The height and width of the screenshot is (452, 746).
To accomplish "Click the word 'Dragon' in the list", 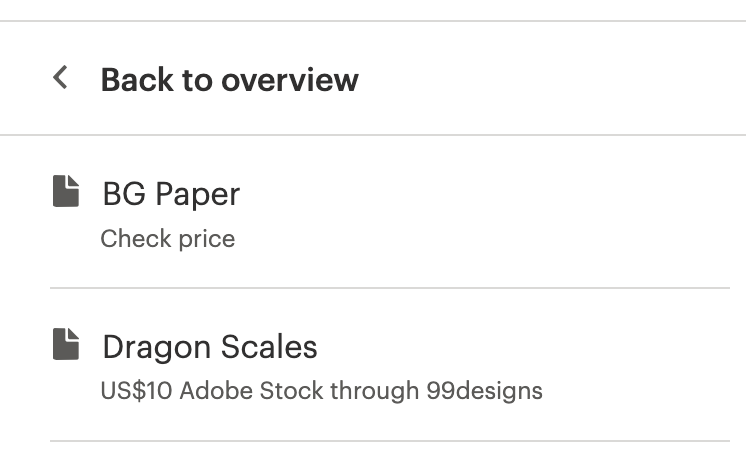I will coord(157,348).
